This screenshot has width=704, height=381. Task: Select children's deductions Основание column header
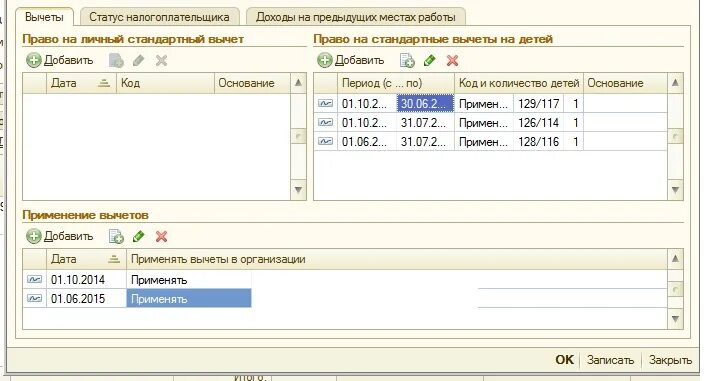[x=625, y=83]
